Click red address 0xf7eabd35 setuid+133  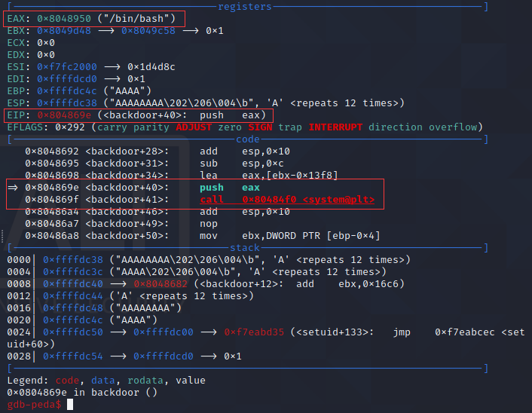[254, 332]
